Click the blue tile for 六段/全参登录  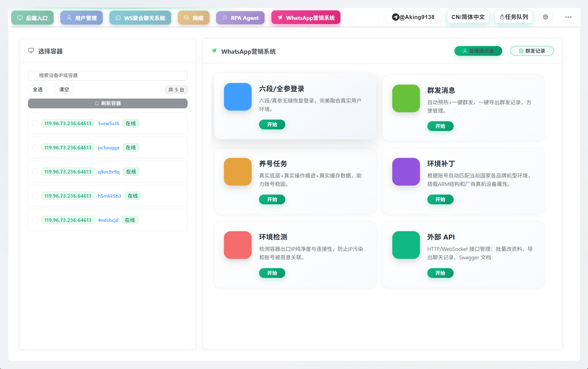(238, 97)
